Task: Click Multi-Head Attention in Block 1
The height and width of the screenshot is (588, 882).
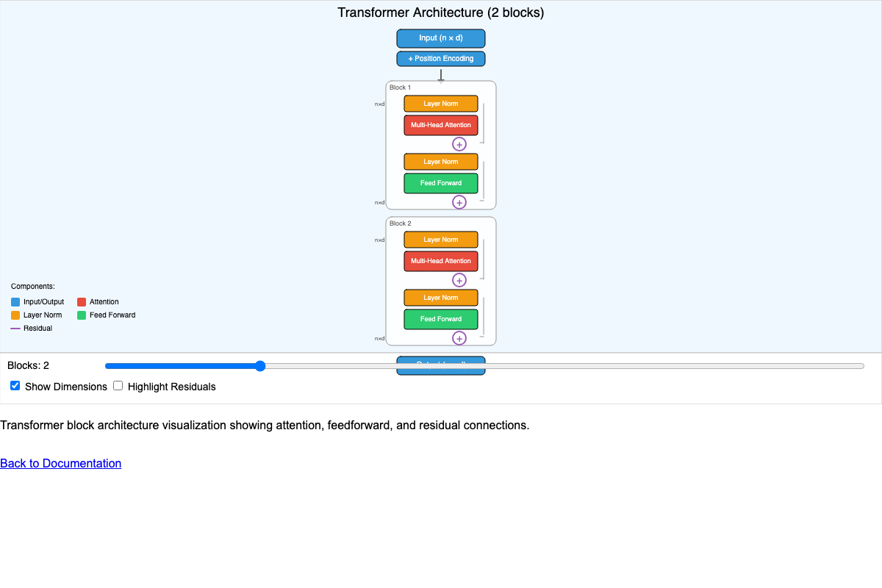Action: coord(441,125)
